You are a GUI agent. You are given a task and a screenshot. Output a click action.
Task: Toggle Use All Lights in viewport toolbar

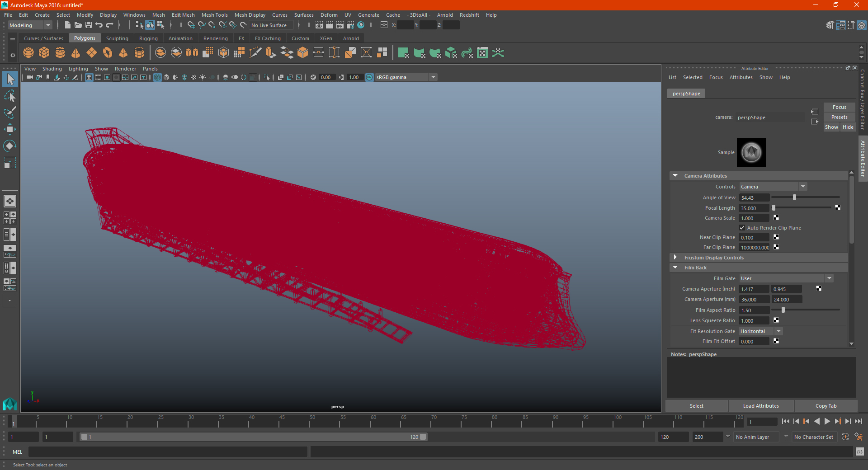point(203,77)
